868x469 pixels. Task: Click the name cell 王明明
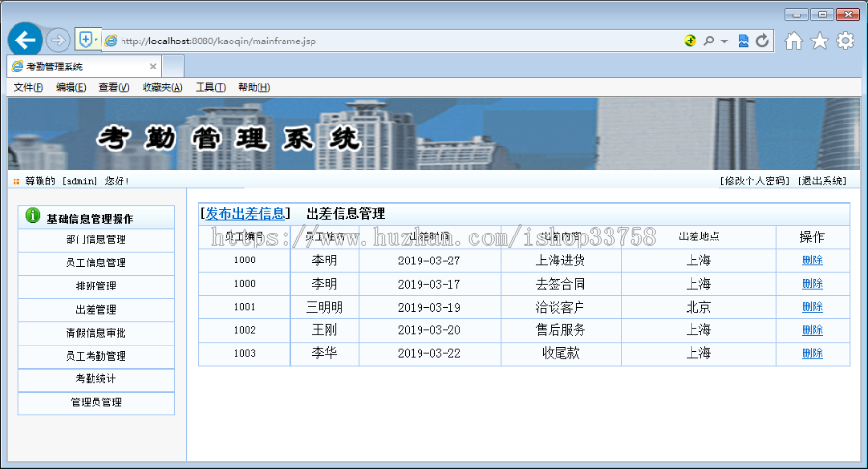324,307
